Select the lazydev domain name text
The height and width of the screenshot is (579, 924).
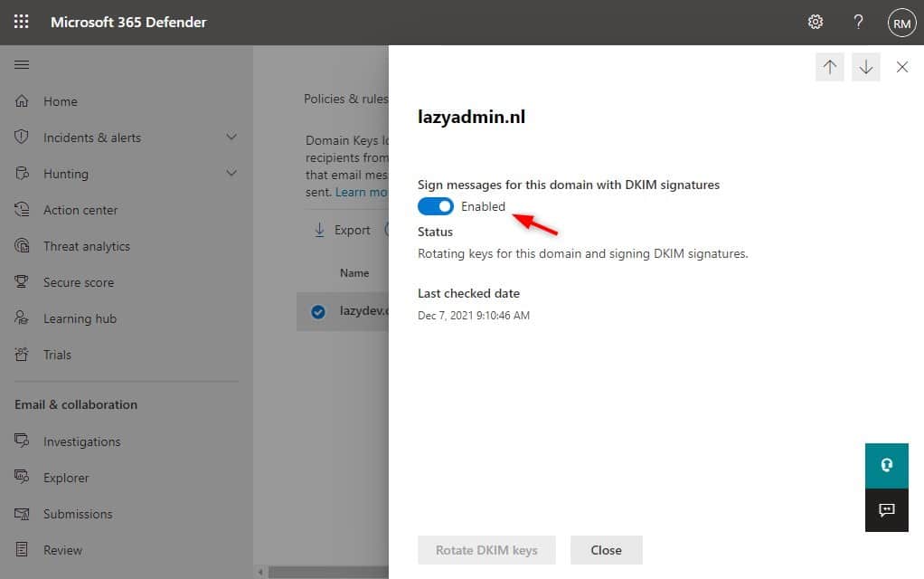click(363, 310)
